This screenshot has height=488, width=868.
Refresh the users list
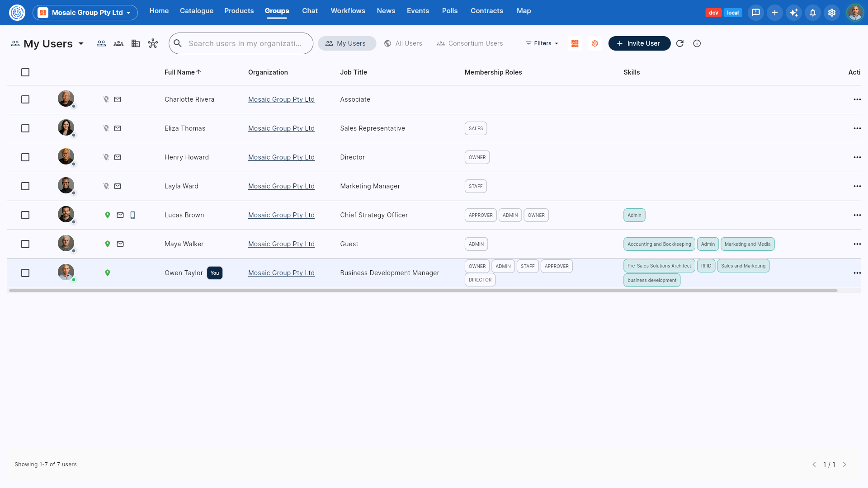[x=680, y=43]
